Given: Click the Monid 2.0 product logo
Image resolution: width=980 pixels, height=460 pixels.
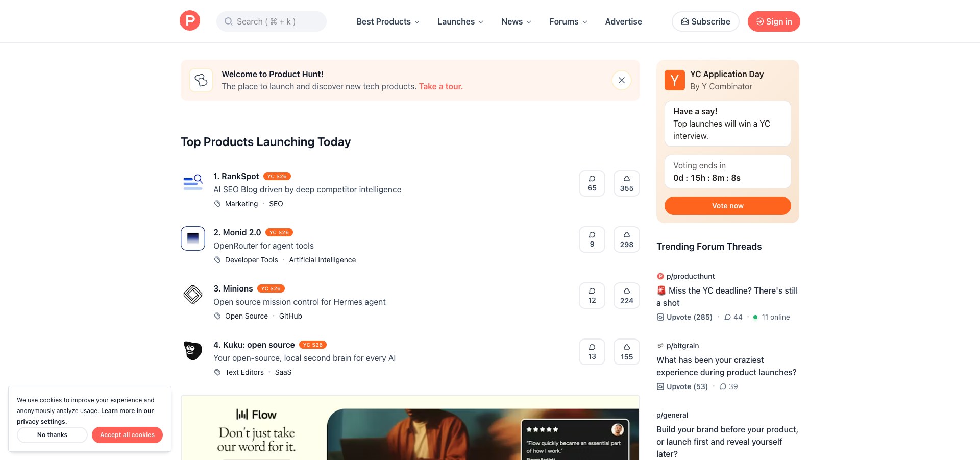Looking at the screenshot, I should pos(193,238).
